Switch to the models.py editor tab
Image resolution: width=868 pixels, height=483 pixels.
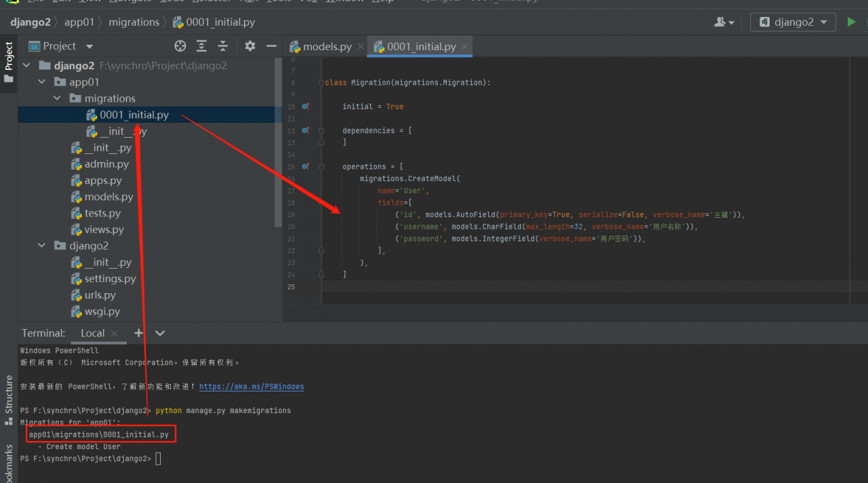[x=327, y=47]
